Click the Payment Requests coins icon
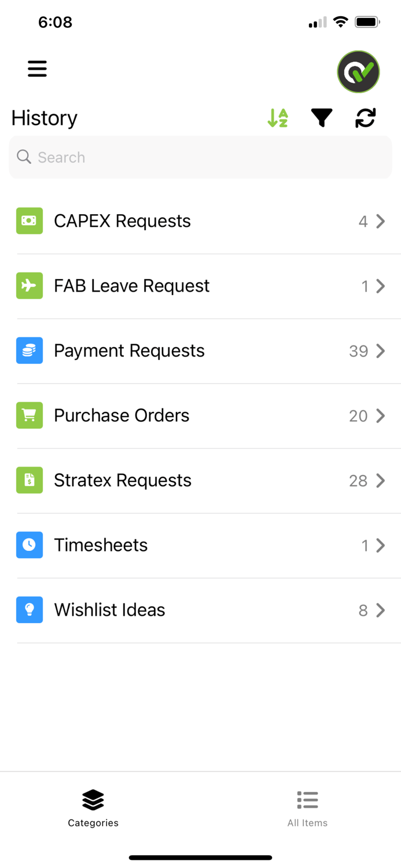 coord(28,350)
